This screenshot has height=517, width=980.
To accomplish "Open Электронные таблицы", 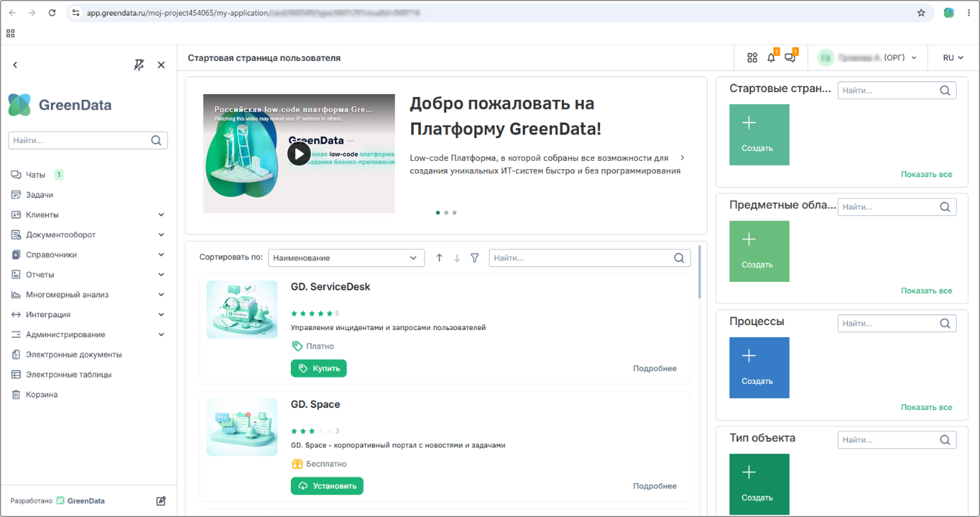I will 69,375.
